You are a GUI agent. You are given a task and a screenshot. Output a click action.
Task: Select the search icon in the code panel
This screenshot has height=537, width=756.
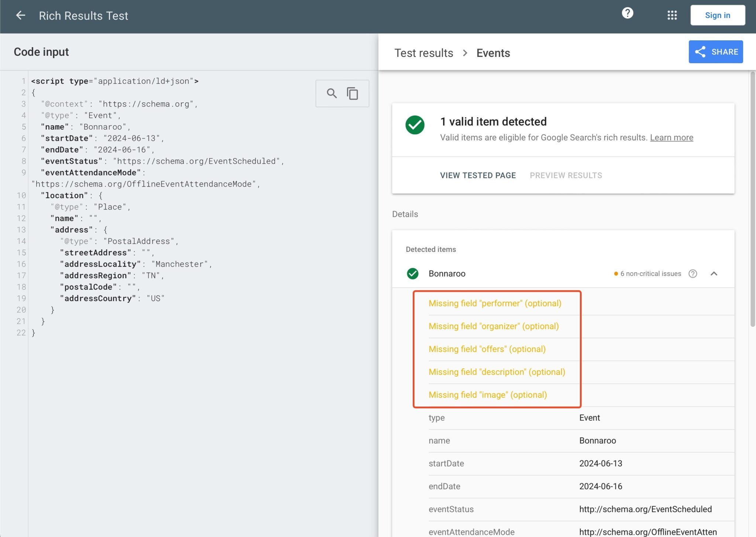tap(331, 93)
